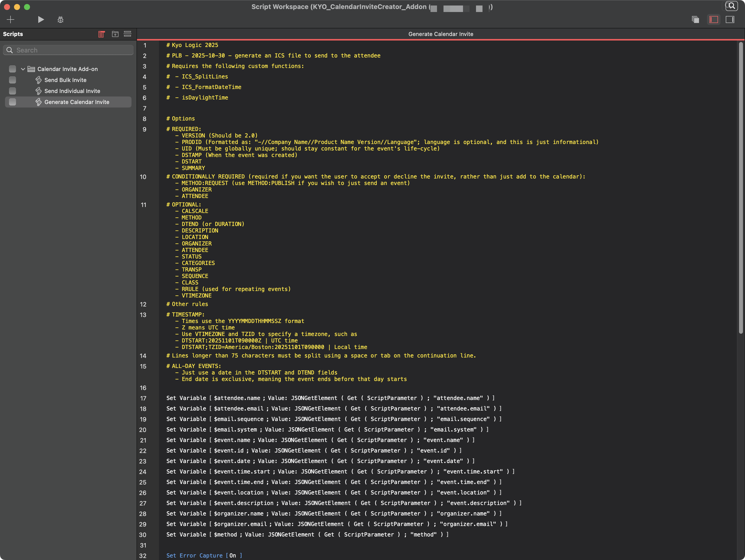Run the script with the play button
This screenshot has height=560, width=745.
pos(41,19)
